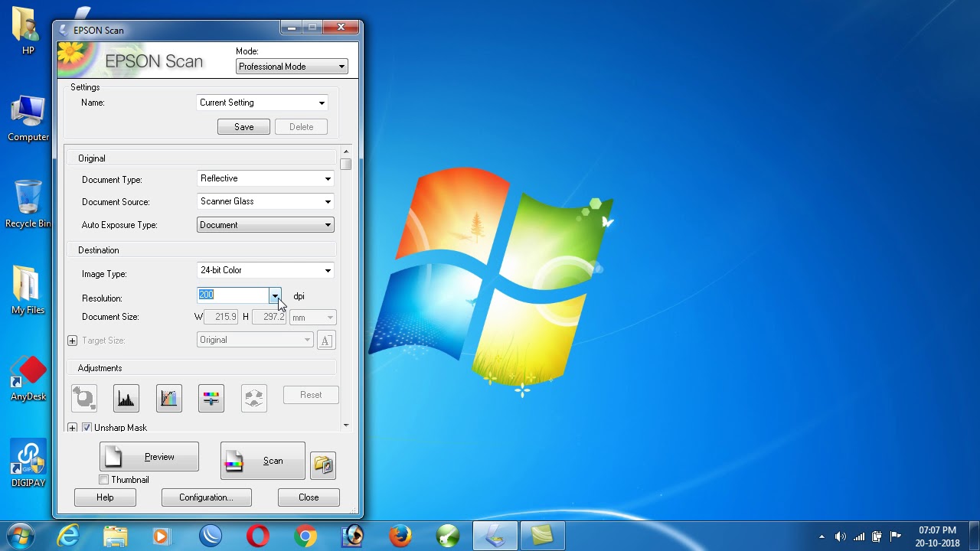
Task: Open the Image Type dropdown
Action: point(265,271)
